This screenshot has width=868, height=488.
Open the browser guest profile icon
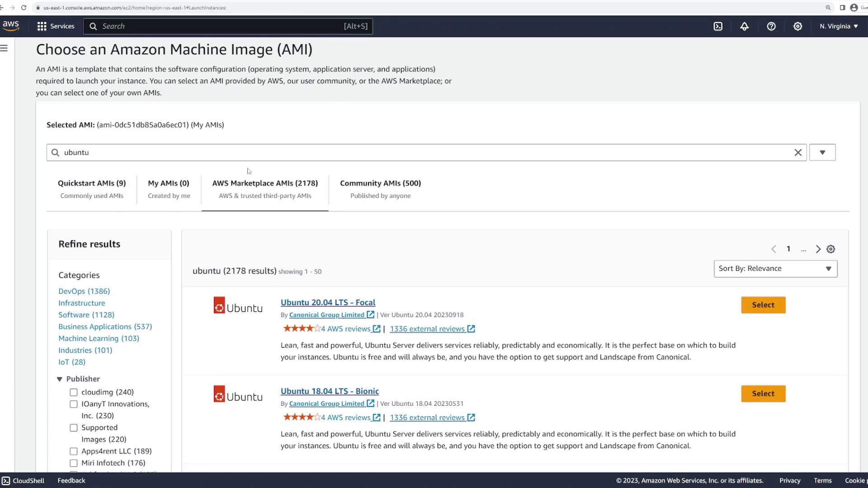(854, 8)
